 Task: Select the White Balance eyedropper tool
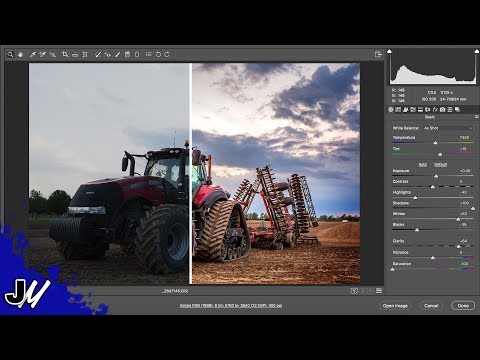click(x=32, y=54)
